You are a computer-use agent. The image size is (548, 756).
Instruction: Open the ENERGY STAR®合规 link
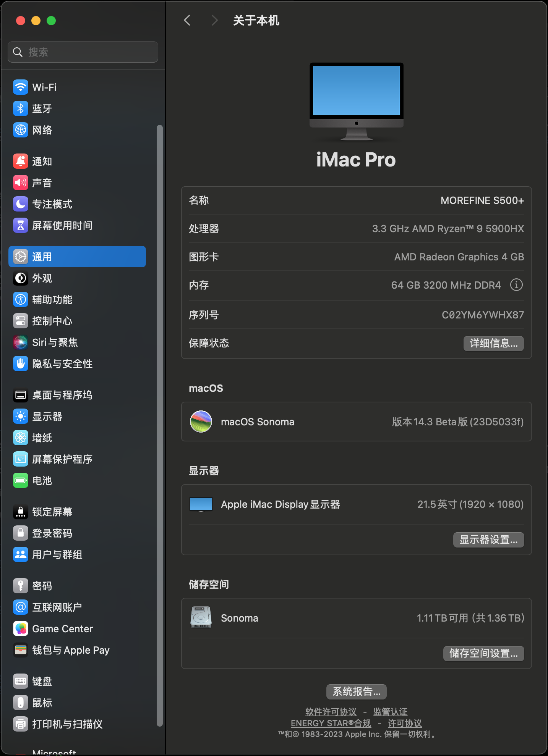click(x=331, y=723)
